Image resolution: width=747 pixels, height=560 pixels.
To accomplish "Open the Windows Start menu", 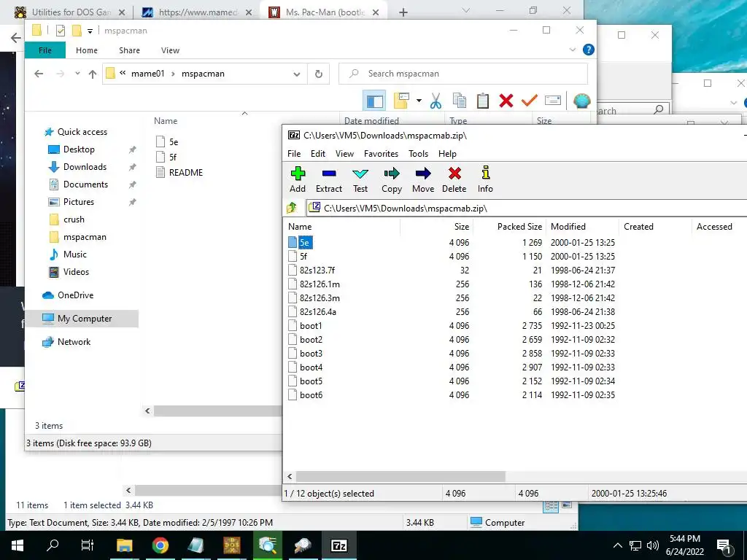I will click(x=18, y=545).
